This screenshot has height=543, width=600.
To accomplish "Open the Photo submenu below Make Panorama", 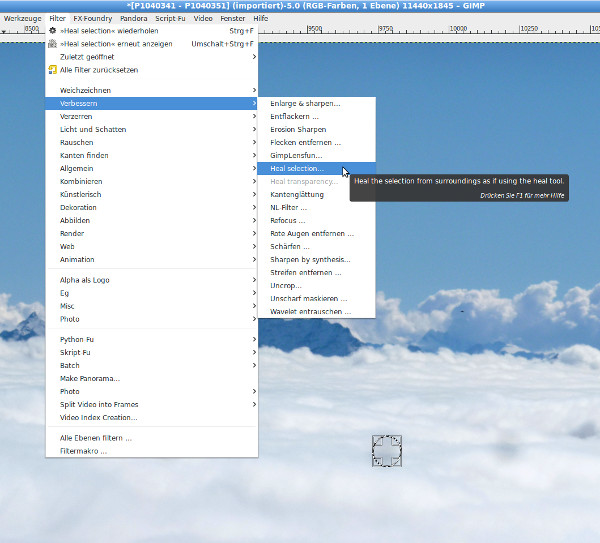I will tap(152, 391).
